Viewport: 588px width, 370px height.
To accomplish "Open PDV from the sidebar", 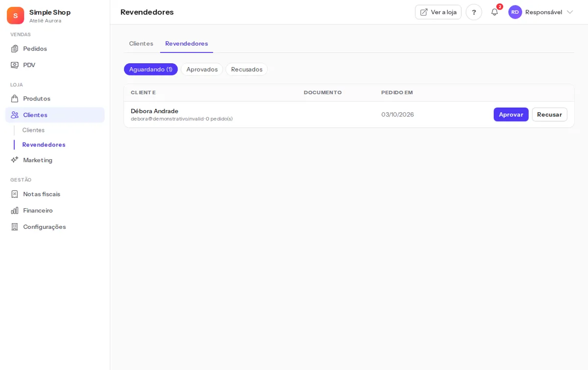I will pyautogui.click(x=55, y=65).
